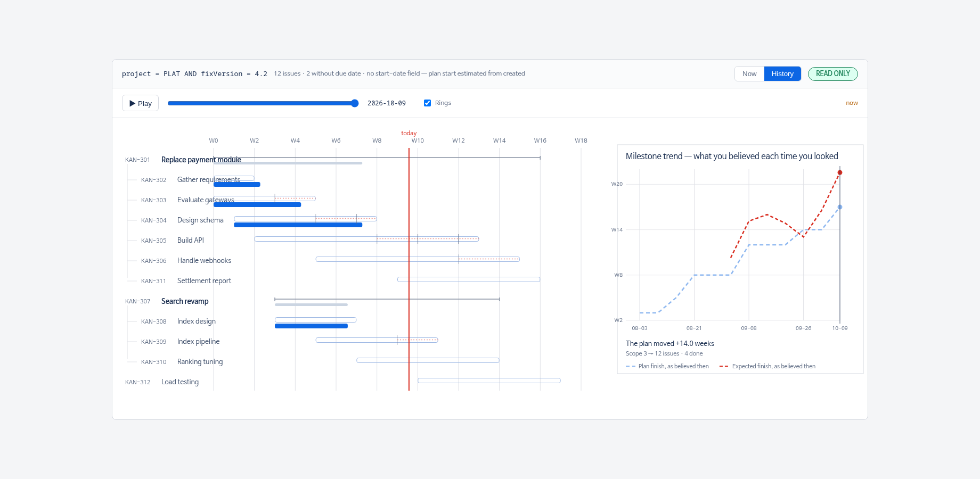Viewport: 980px width, 479px height.
Task: Click the blue plan-finish endpoint dot
Action: tap(840, 207)
